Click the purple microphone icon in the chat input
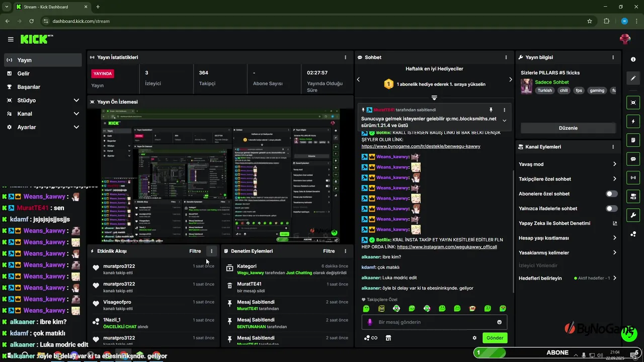The width and height of the screenshot is (644, 362). pos(370,322)
